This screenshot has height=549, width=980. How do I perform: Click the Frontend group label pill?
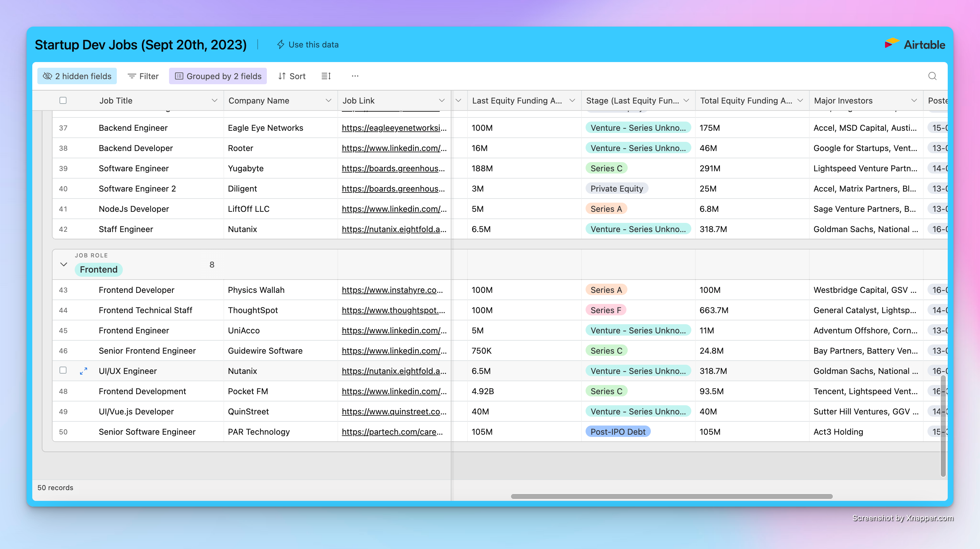(x=98, y=269)
